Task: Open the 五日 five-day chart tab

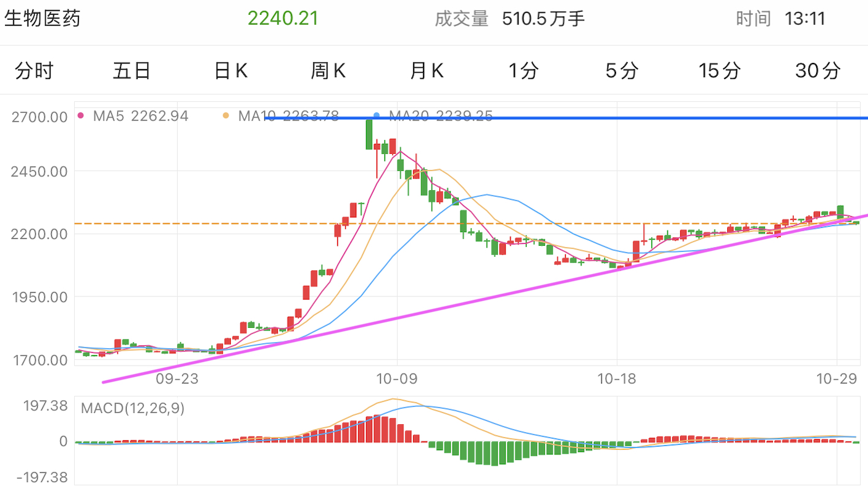Action: (132, 71)
